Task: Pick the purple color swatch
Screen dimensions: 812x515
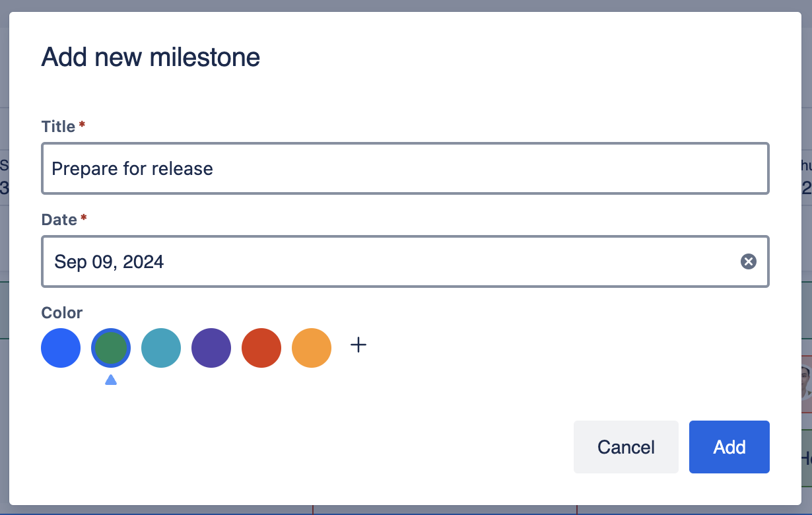Action: [x=211, y=348]
